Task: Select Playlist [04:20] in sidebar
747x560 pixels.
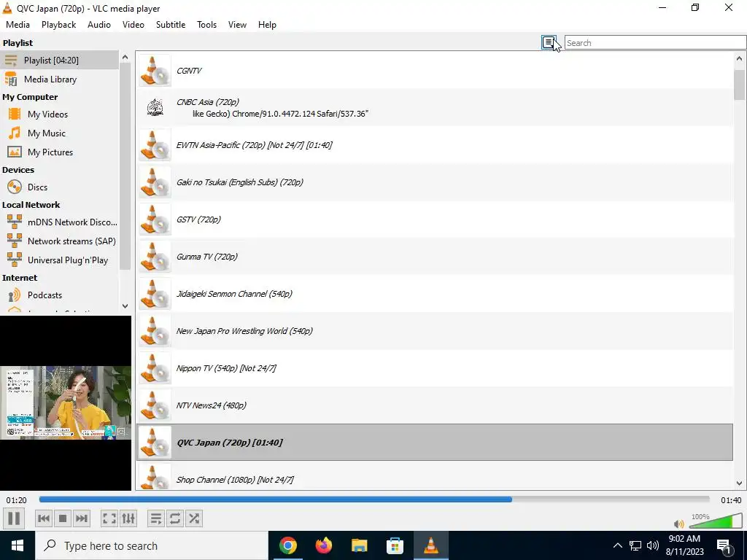Action: click(59, 60)
